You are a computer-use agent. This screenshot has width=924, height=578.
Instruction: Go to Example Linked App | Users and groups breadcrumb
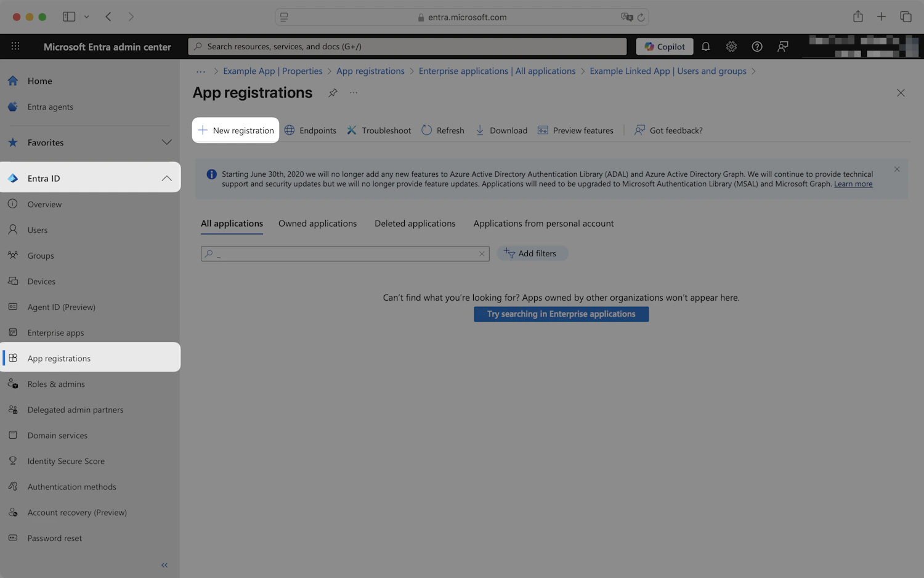coord(668,71)
